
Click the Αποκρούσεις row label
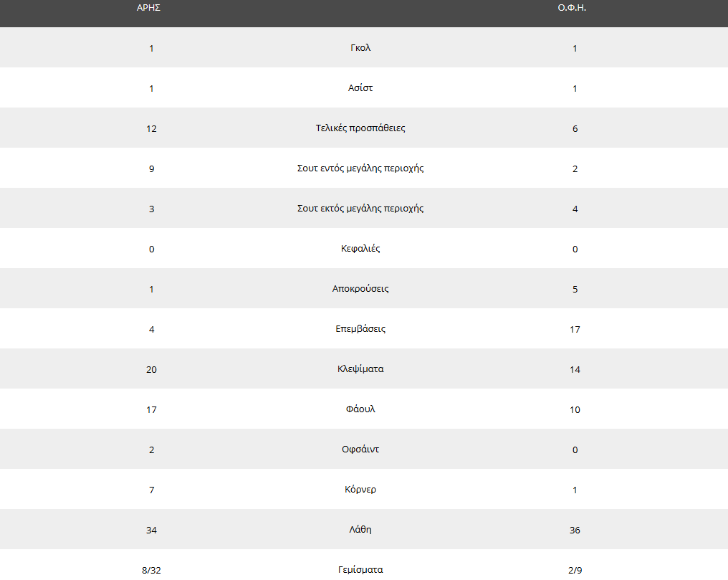pyautogui.click(x=360, y=289)
